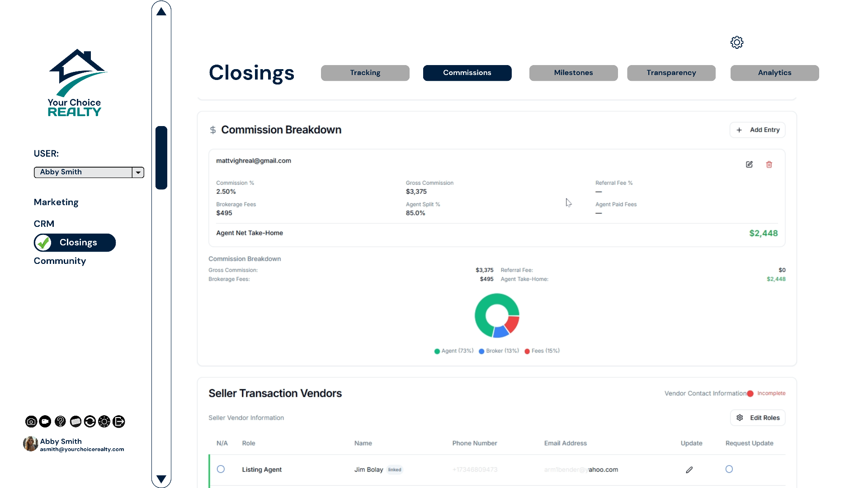Open Marketing in the sidebar
The height and width of the screenshot is (488, 868).
56,202
